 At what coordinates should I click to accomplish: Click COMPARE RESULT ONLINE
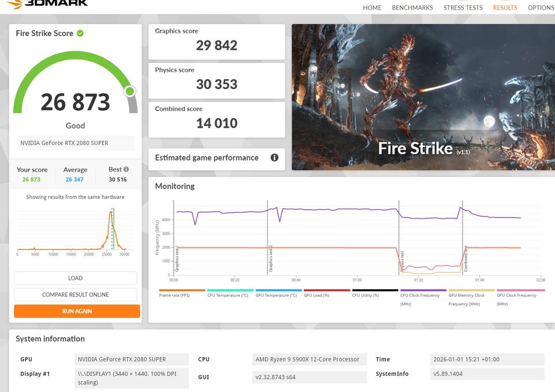[x=75, y=295]
